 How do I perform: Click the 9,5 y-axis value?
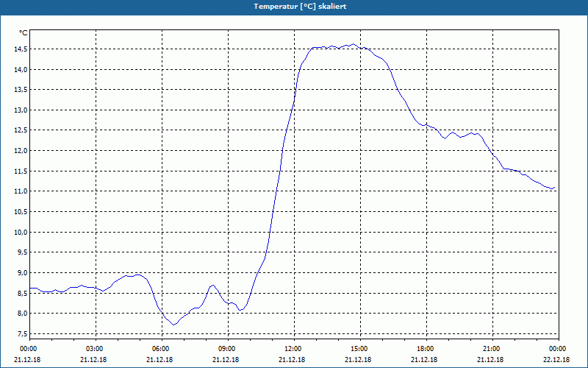click(23, 252)
